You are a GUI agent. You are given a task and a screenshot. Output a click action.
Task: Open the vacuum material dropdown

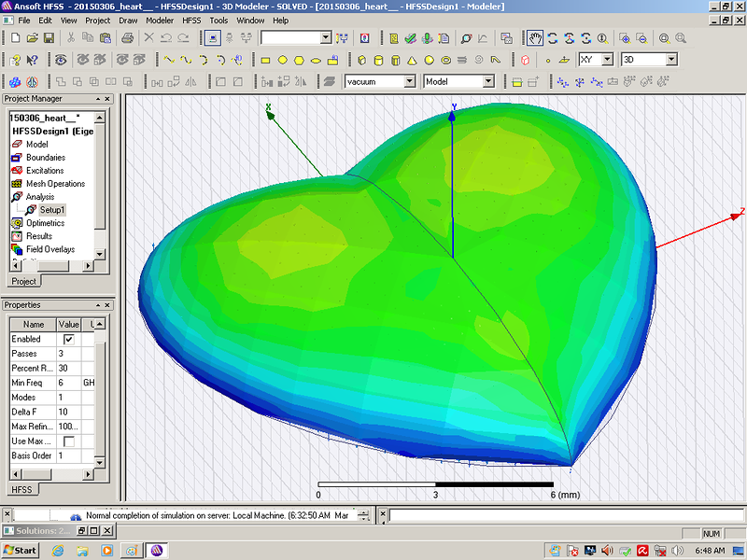pyautogui.click(x=410, y=82)
